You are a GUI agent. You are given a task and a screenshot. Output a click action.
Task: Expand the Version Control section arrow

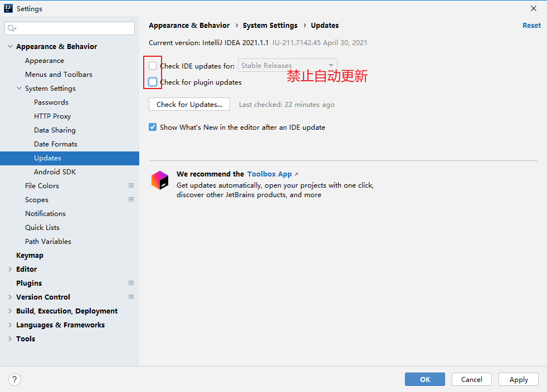10,297
